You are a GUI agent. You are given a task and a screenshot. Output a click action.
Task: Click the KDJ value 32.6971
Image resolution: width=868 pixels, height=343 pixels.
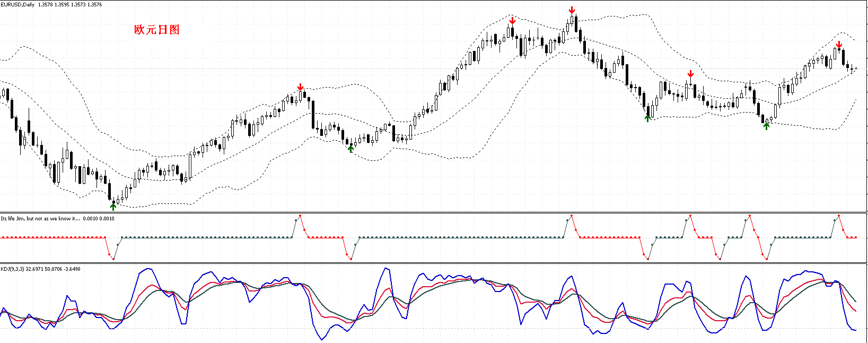click(x=34, y=269)
